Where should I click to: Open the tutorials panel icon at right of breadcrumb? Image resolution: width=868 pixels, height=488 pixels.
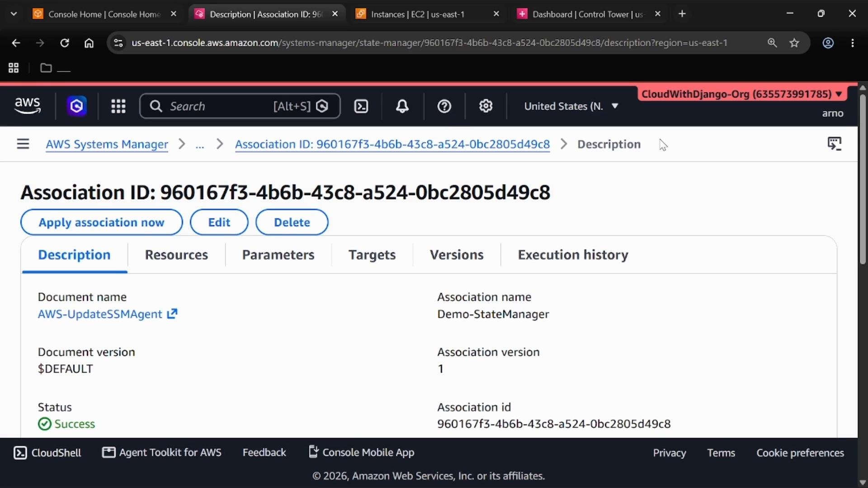point(835,144)
